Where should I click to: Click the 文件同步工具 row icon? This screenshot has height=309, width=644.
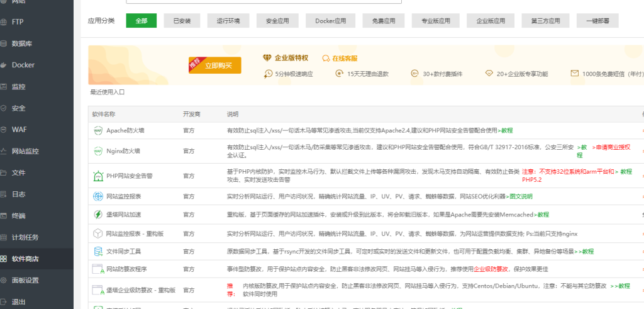click(x=97, y=251)
